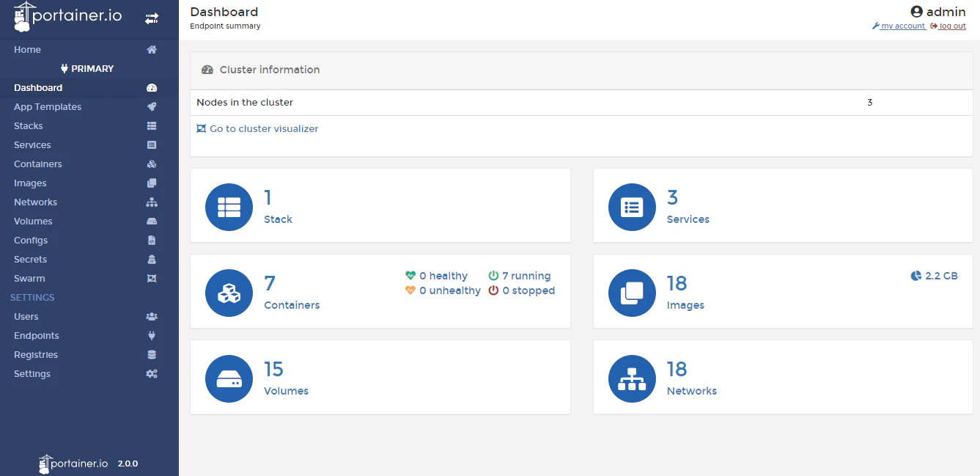Open the 18 Networks summary card
Viewport: 980px width, 476px height.
(783, 377)
